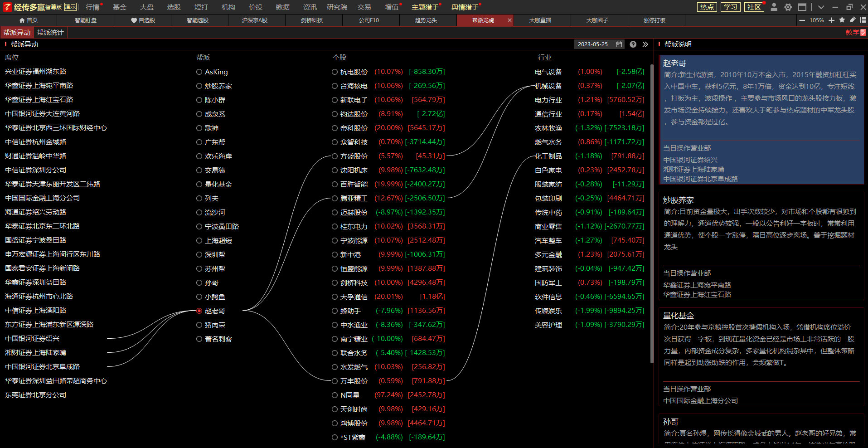Open the 教学 tutorial icon

(x=863, y=33)
